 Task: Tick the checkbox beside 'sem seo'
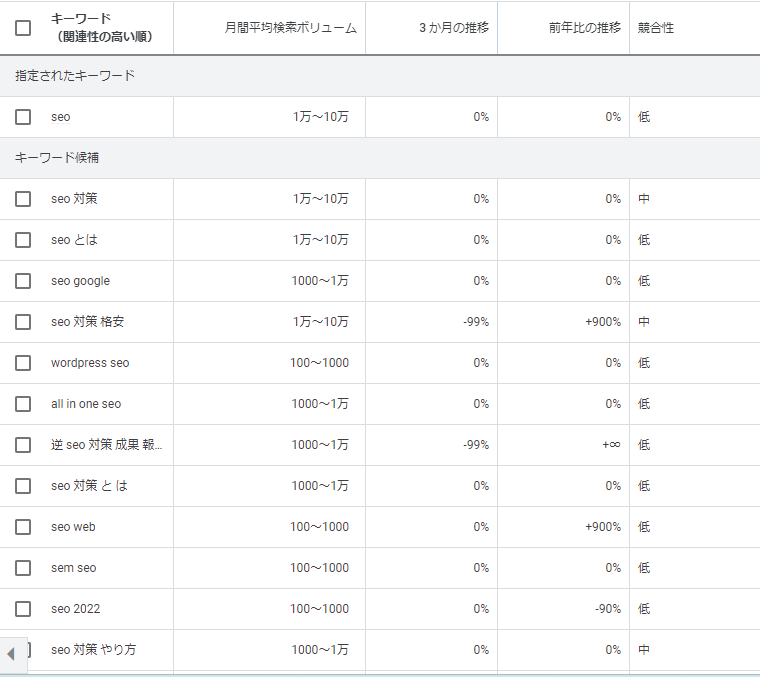pyautogui.click(x=23, y=568)
